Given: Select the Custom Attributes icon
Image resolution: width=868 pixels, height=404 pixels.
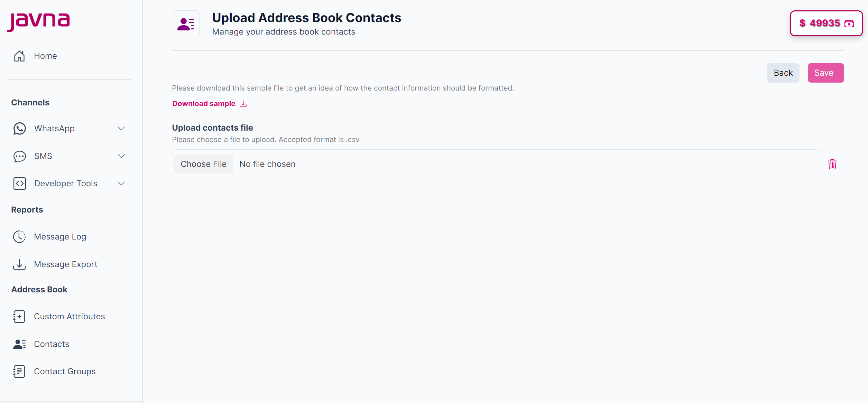Looking at the screenshot, I should pos(19,316).
